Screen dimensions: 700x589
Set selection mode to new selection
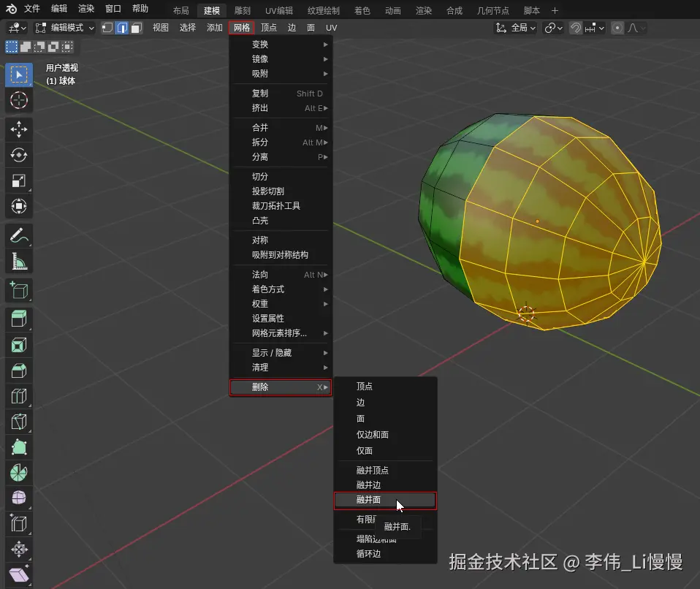click(x=12, y=47)
